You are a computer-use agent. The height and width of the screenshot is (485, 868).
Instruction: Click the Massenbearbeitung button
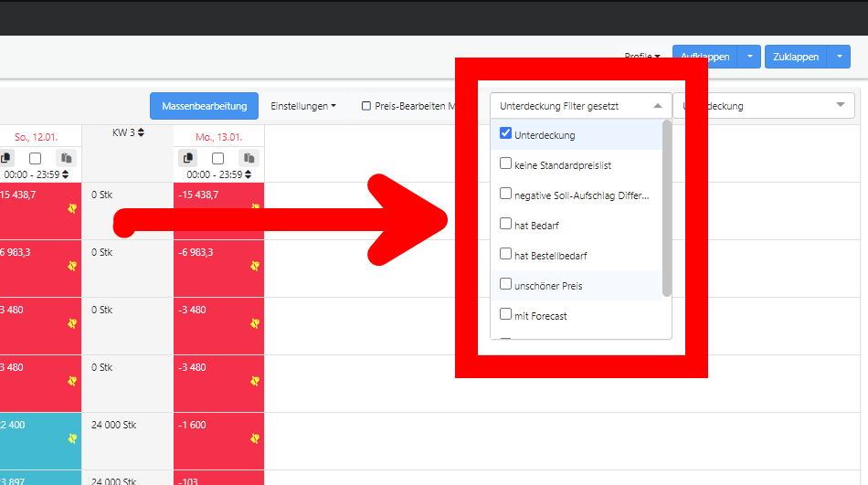coord(205,106)
